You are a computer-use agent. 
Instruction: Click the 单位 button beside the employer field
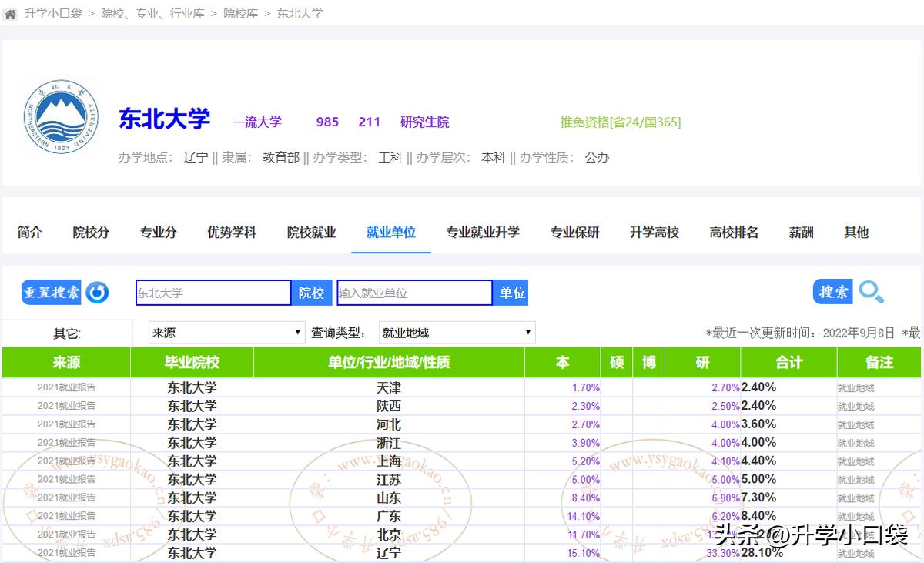pos(511,293)
